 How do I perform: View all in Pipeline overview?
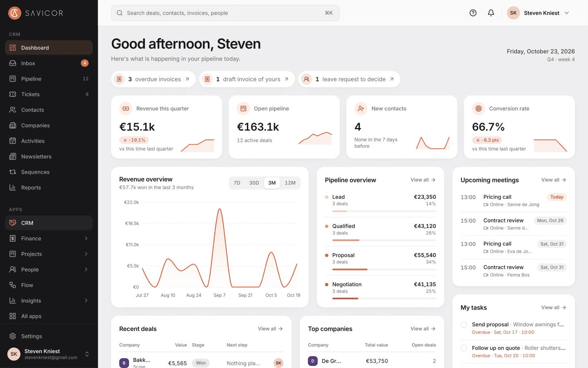coord(423,180)
